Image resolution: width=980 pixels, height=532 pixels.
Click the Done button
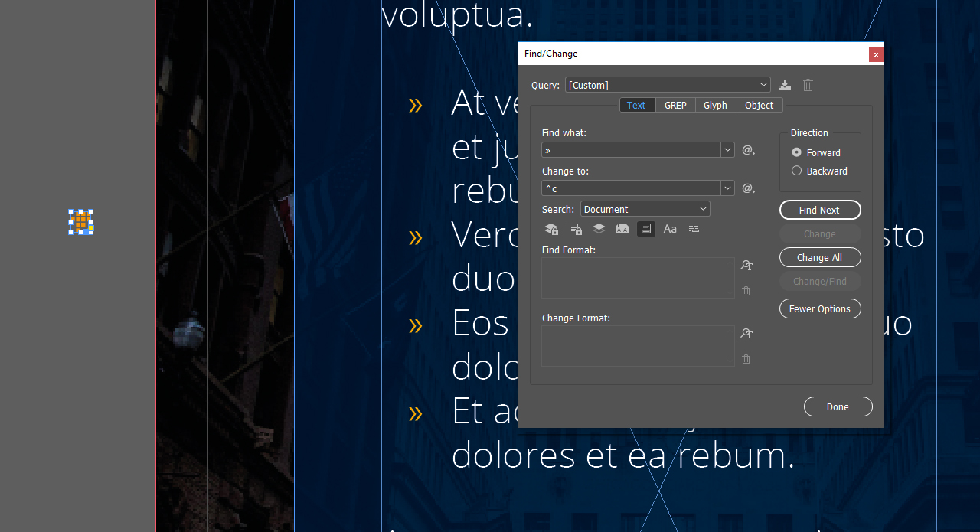tap(838, 406)
